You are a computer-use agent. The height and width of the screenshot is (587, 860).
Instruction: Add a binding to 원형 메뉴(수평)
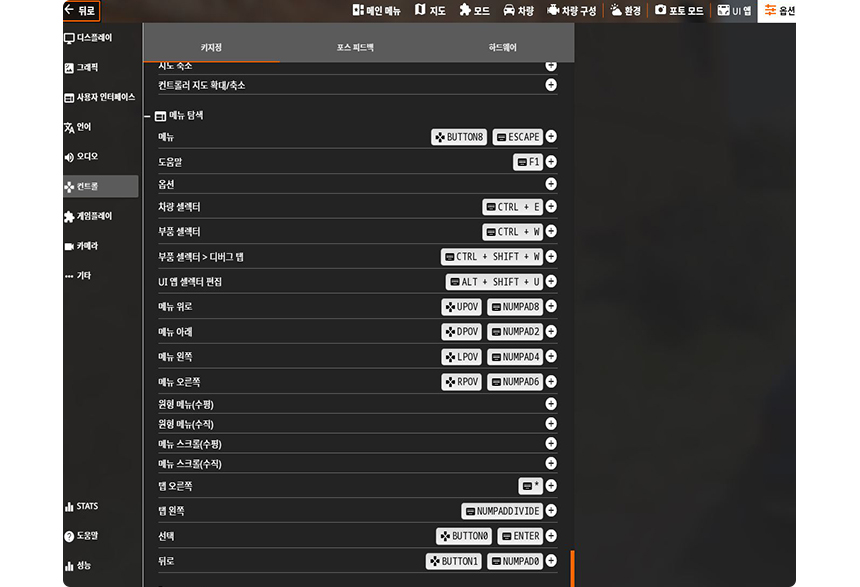551,404
